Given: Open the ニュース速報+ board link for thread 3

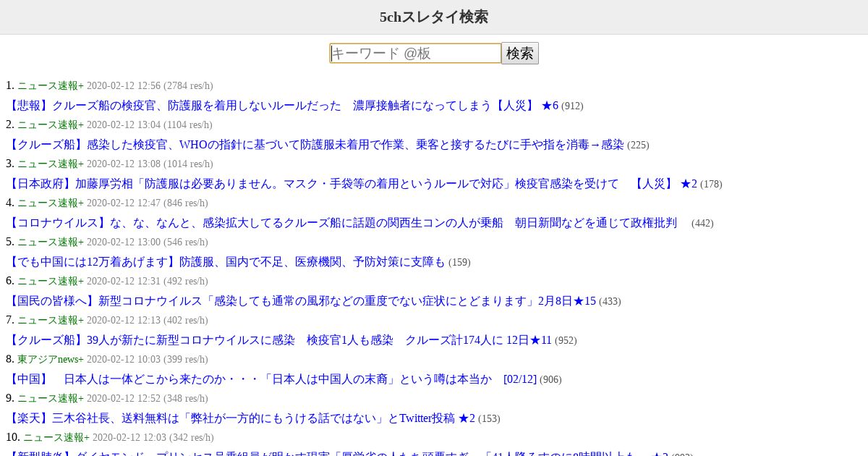Looking at the screenshot, I should [51, 164].
